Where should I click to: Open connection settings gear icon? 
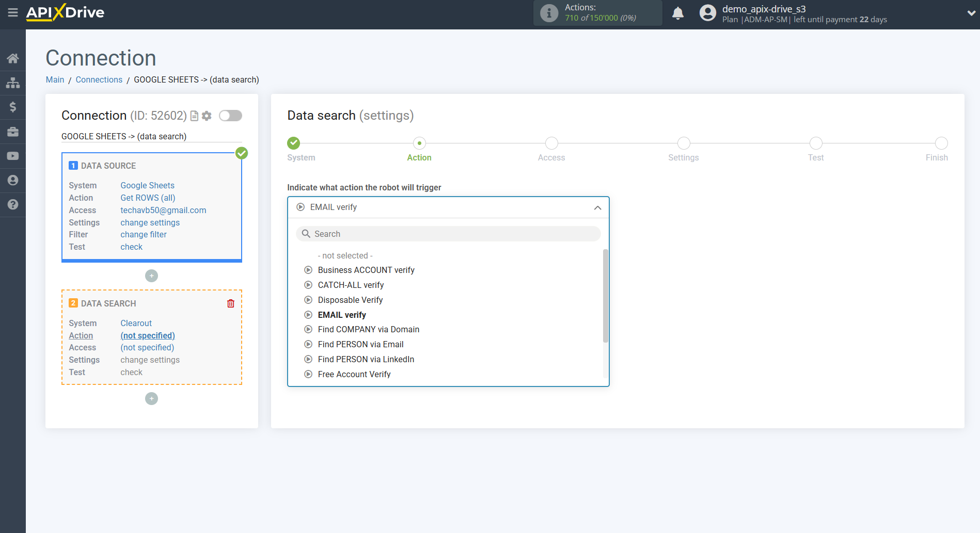tap(207, 116)
